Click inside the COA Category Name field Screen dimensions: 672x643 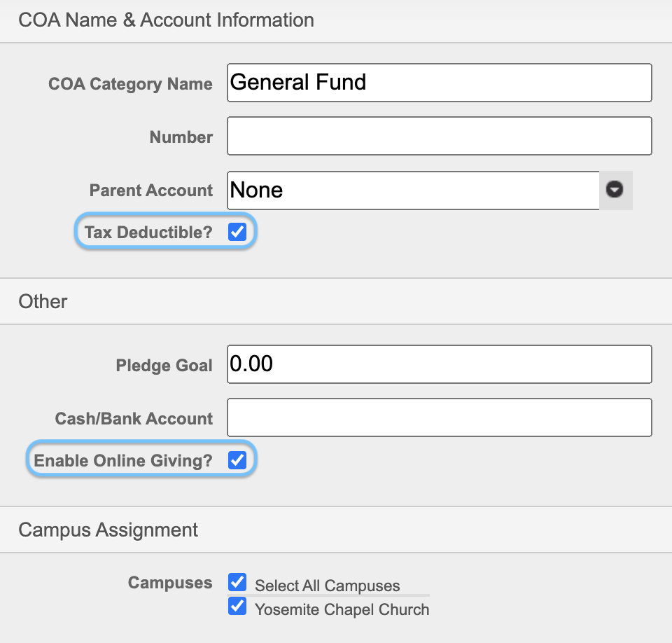point(439,82)
